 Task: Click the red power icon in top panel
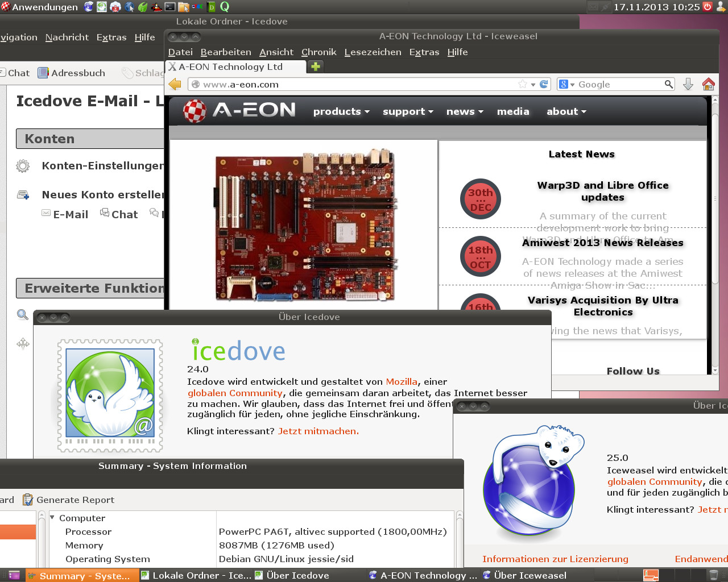(x=708, y=7)
